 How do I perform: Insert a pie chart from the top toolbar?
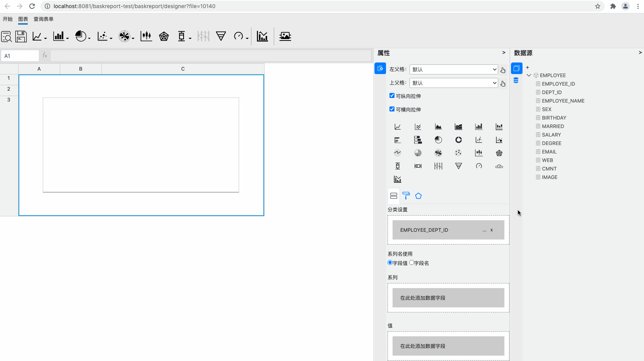coord(81,36)
